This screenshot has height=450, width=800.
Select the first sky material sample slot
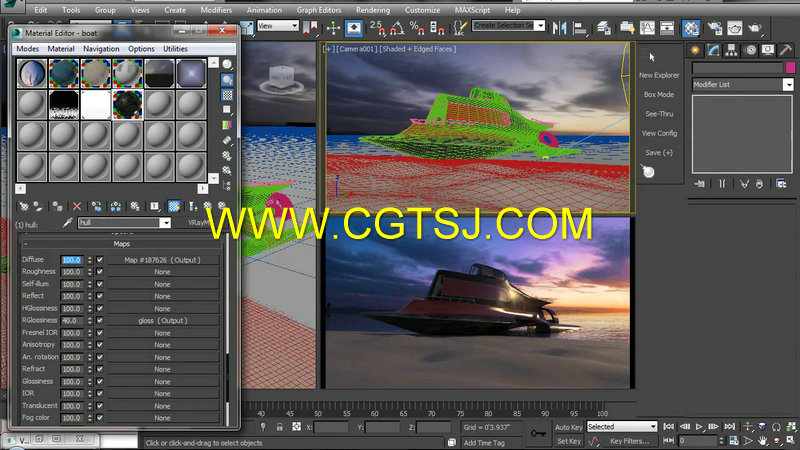(32, 73)
